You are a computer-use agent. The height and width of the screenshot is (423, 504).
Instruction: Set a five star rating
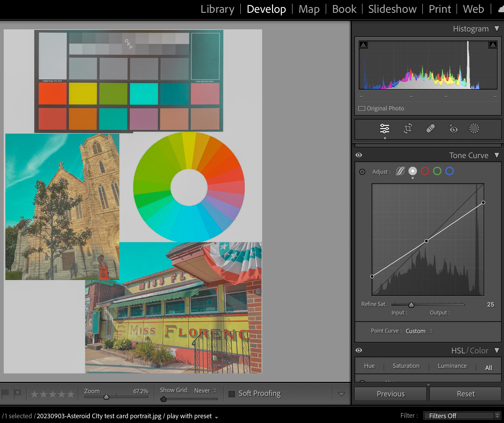[71, 394]
